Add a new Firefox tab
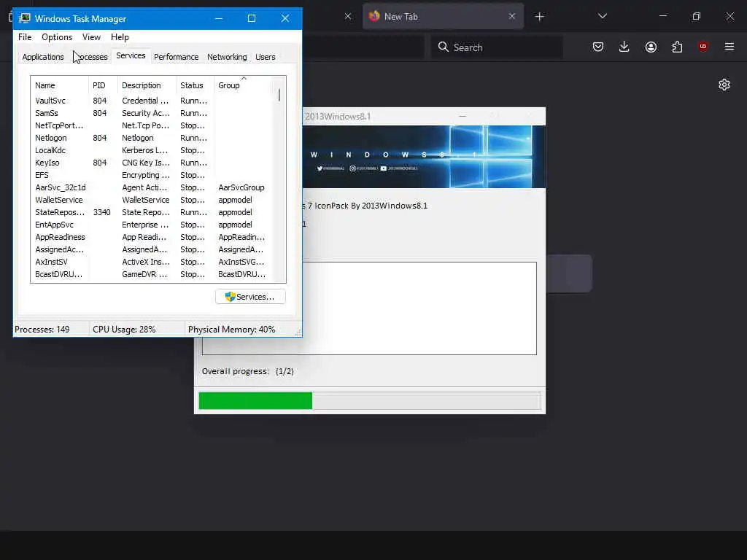Image resolution: width=747 pixels, height=560 pixels. click(x=539, y=17)
